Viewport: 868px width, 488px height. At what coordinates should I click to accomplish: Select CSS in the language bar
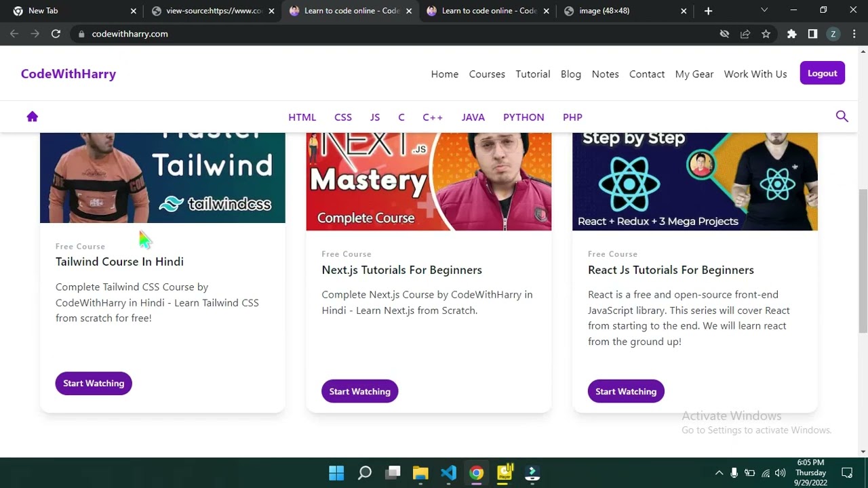point(343,117)
